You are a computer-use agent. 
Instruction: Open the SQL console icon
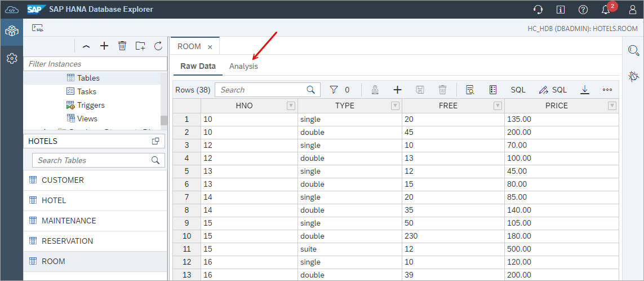click(38, 28)
